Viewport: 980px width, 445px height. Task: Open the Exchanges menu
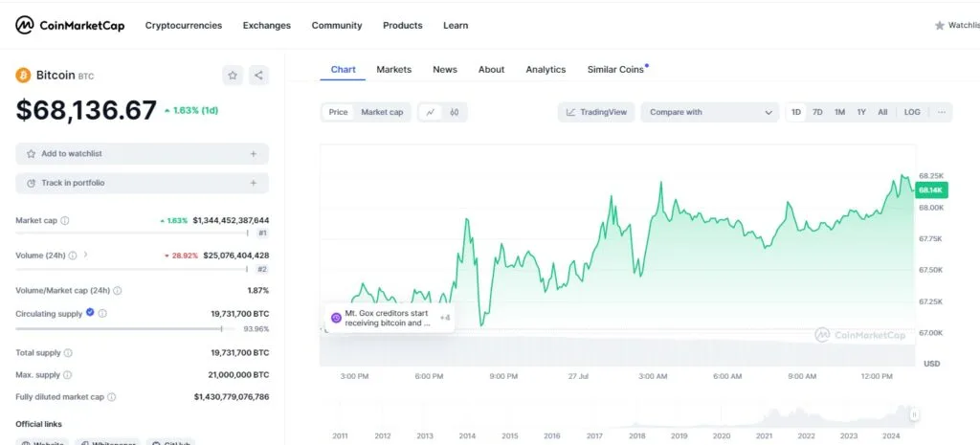point(267,26)
